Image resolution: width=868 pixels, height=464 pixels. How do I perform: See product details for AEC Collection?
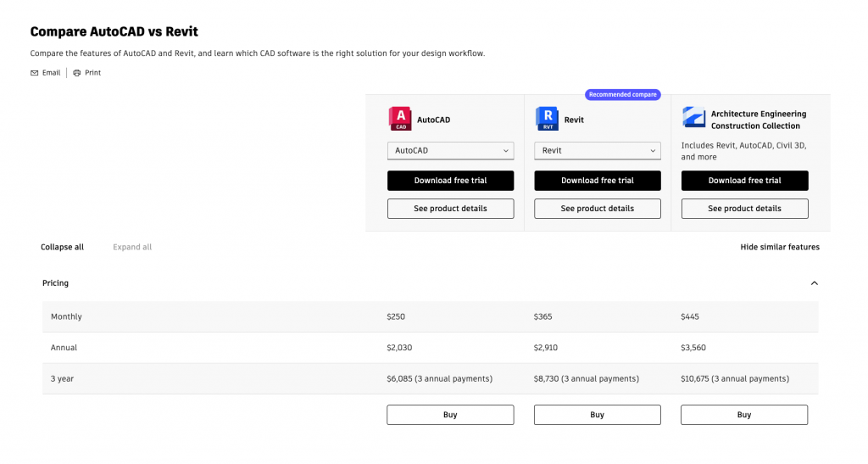coord(744,209)
